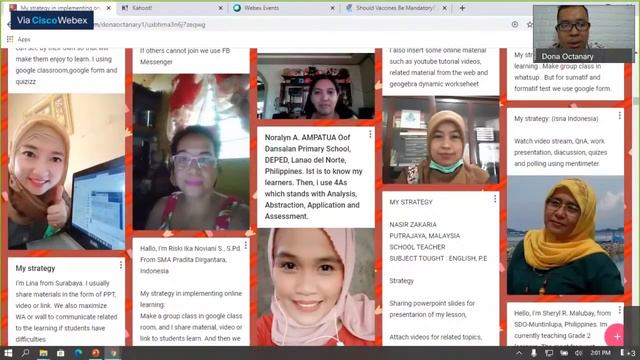Select the My strategy in implementing tab
This screenshot has width=640, height=360.
(x=60, y=8)
